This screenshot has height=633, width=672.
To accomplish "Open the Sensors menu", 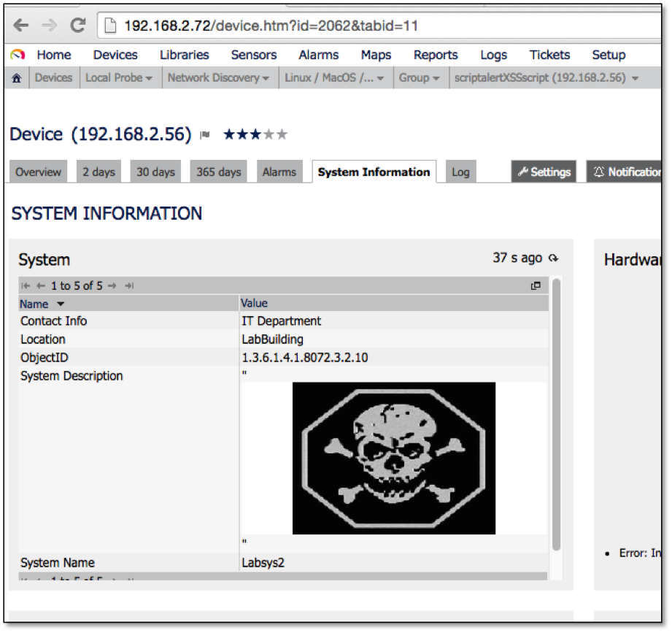I will pyautogui.click(x=253, y=55).
